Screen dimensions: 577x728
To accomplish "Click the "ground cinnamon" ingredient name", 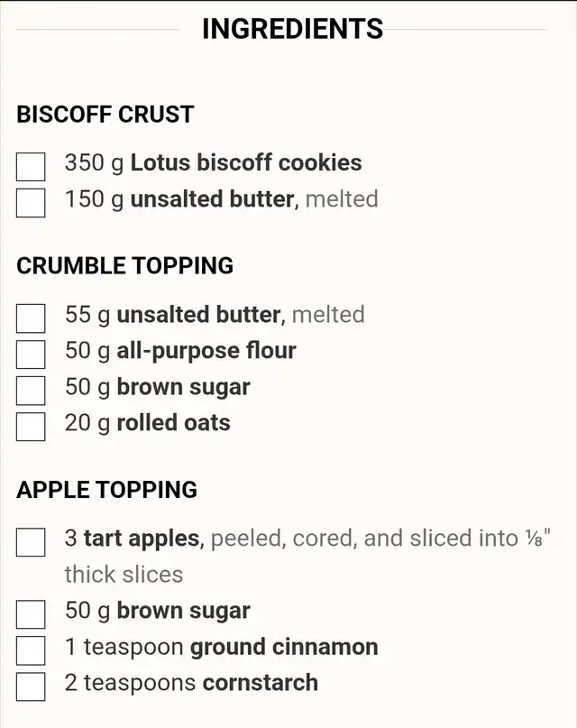I will click(283, 647).
